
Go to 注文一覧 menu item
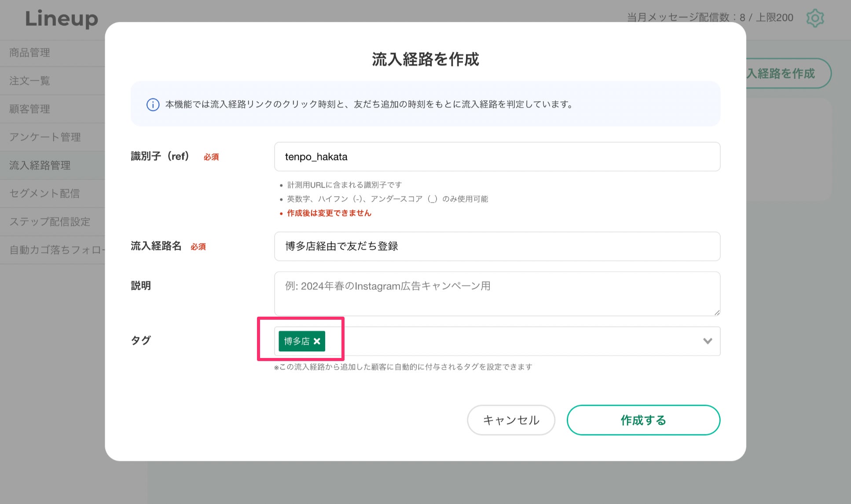coord(30,81)
